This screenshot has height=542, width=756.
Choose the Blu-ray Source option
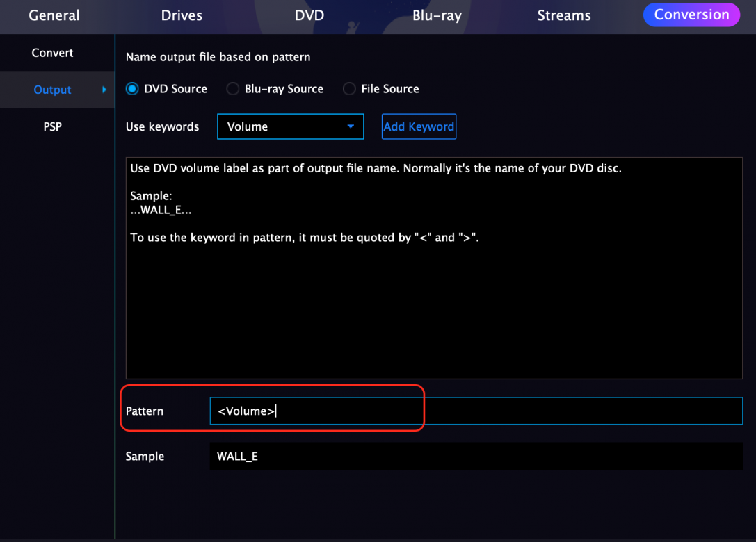pos(233,89)
